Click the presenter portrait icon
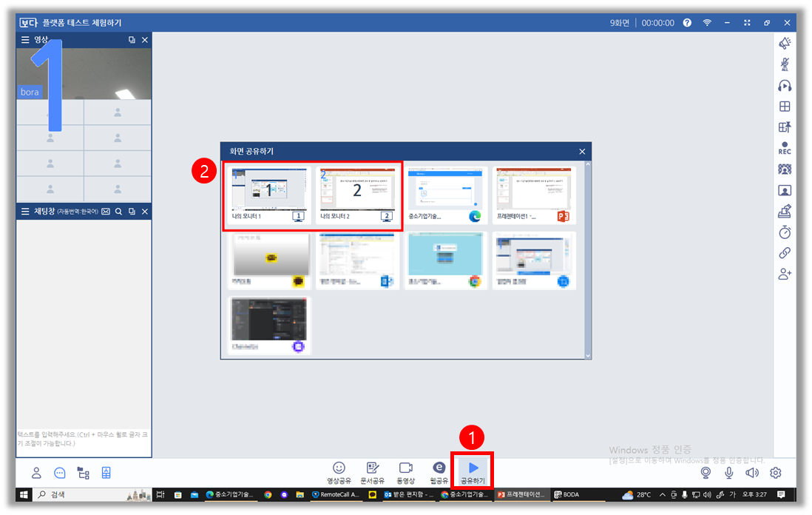This screenshot has height=515, width=812. 785,191
